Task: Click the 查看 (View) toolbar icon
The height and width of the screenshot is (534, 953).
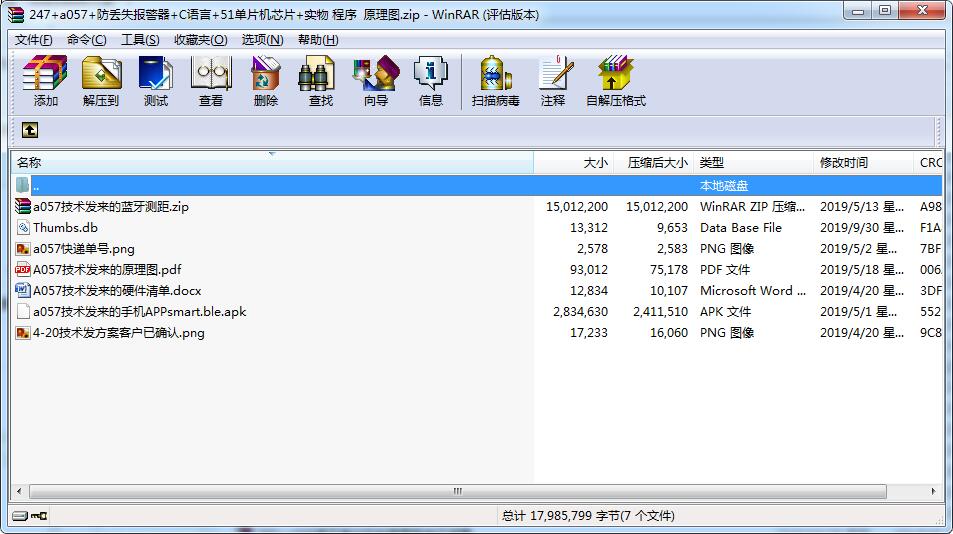Action: click(x=211, y=73)
